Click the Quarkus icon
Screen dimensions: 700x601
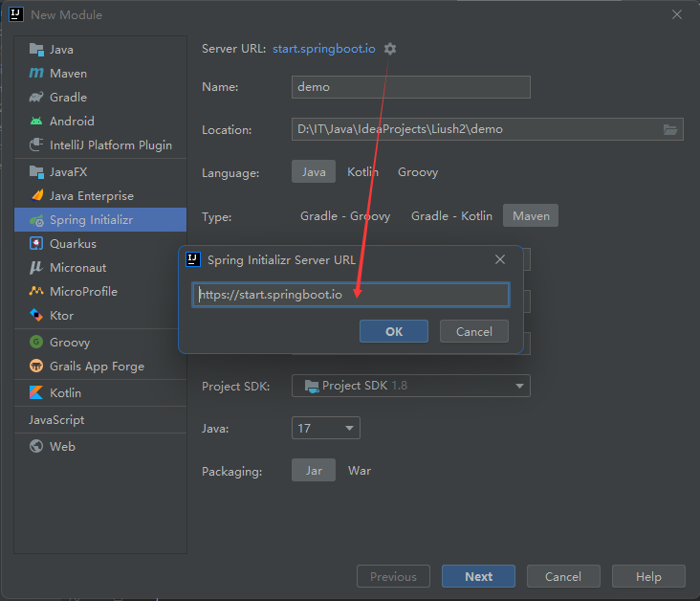point(36,243)
